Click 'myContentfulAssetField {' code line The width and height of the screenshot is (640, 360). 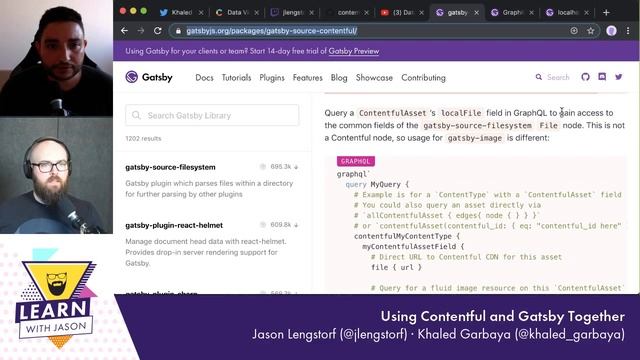click(413, 247)
